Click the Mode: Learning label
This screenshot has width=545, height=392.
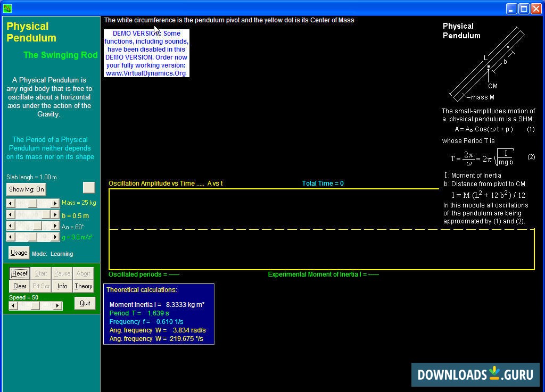53,254
